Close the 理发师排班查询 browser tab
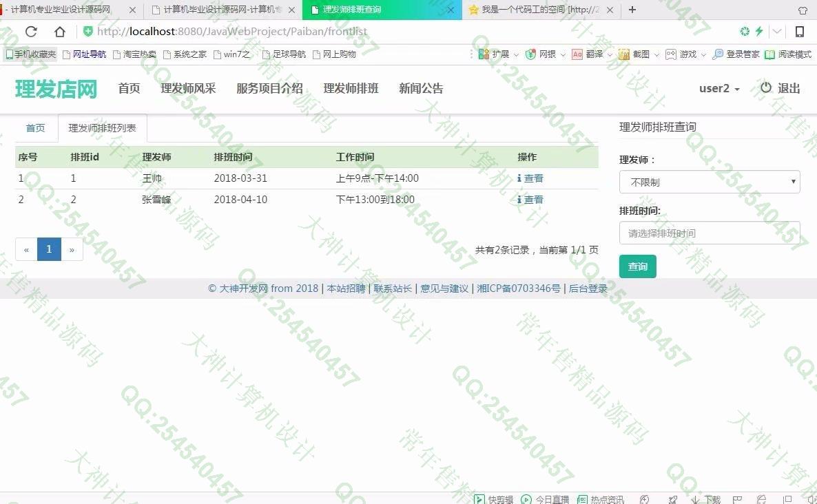The image size is (817, 504). [451, 10]
